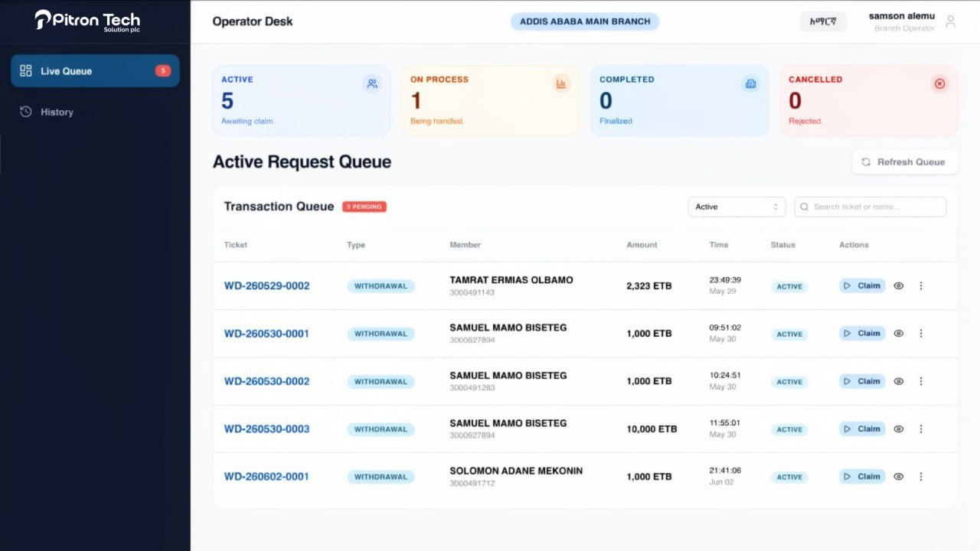The height and width of the screenshot is (551, 980).
Task: Click the Withdrawal tag for WD-260529-0002
Action: 381,286
